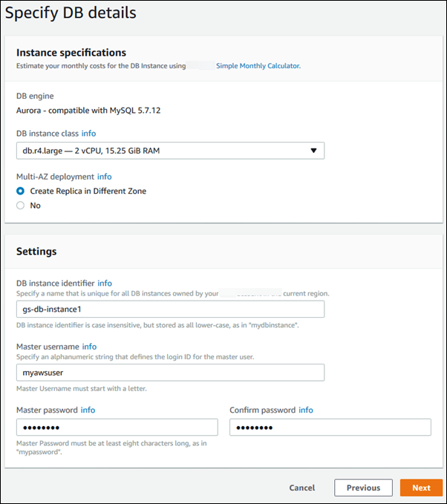Click into the Master username field
The width and height of the screenshot is (447, 504).
(169, 373)
